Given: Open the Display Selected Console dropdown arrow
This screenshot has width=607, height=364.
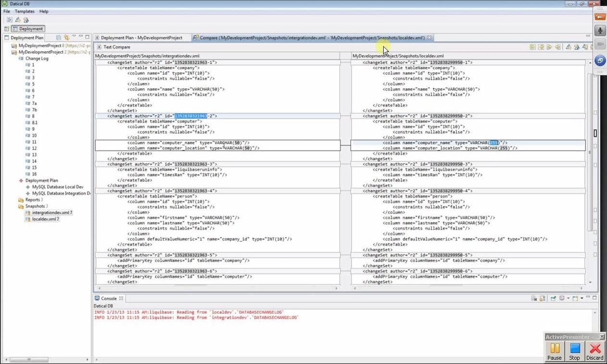Looking at the screenshot, I should 568,298.
